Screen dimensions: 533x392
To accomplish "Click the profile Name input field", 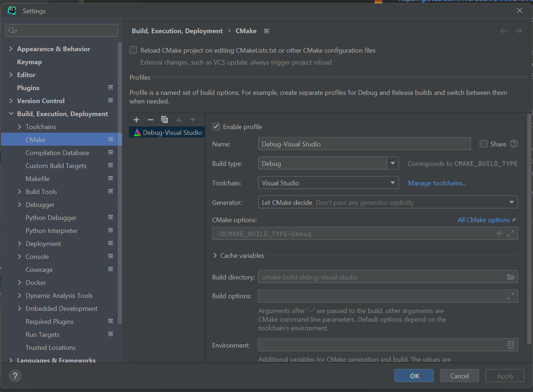I will coord(364,144).
